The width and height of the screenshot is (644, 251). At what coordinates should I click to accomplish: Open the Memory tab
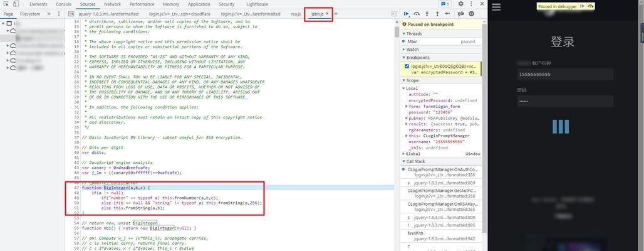point(171,4)
